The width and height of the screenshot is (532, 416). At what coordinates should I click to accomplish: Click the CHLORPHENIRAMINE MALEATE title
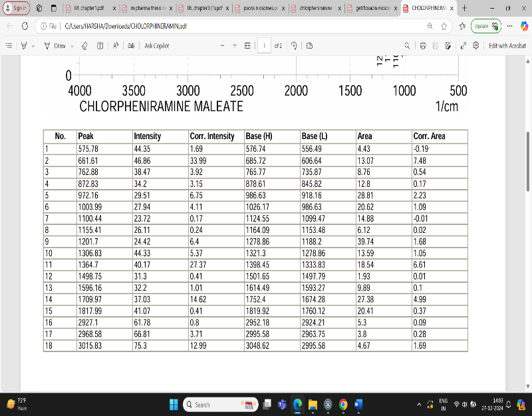[161, 106]
